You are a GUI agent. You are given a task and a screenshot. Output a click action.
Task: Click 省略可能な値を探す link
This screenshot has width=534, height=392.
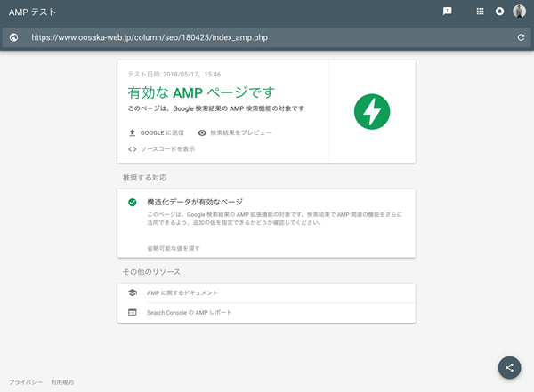(x=174, y=248)
